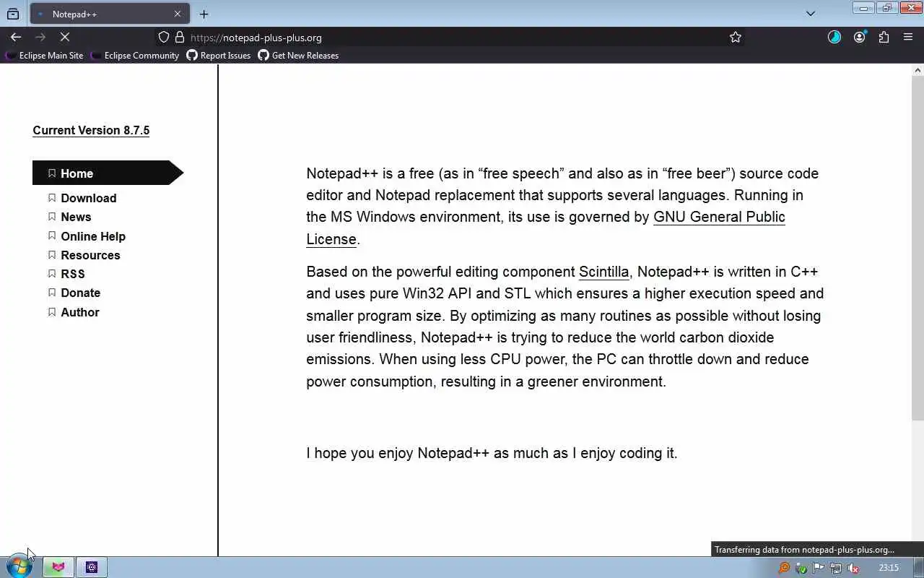This screenshot has height=578, width=924.
Task: Stop loading the page
Action: [x=64, y=37]
